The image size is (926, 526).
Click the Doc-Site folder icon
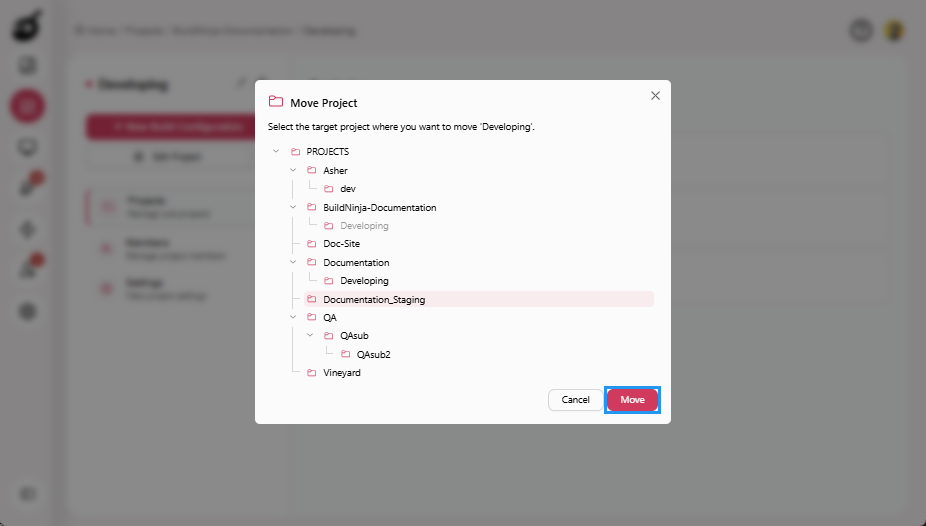tap(312, 244)
